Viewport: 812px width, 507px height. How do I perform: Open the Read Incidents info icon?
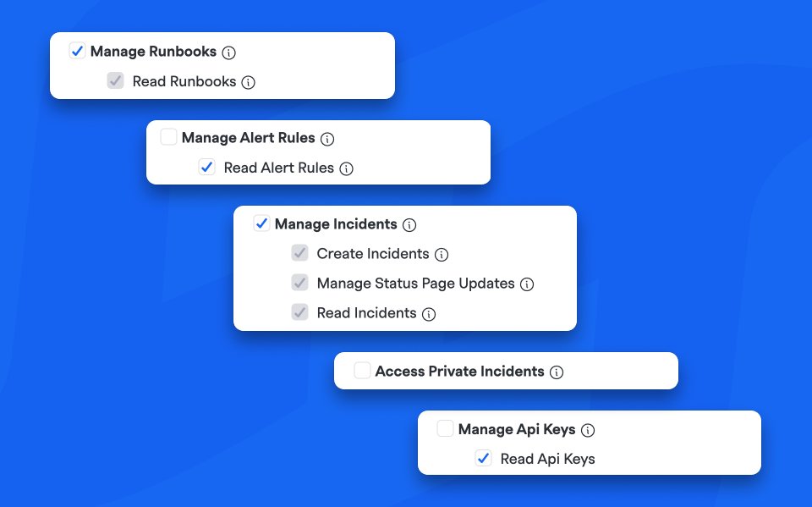coord(429,313)
